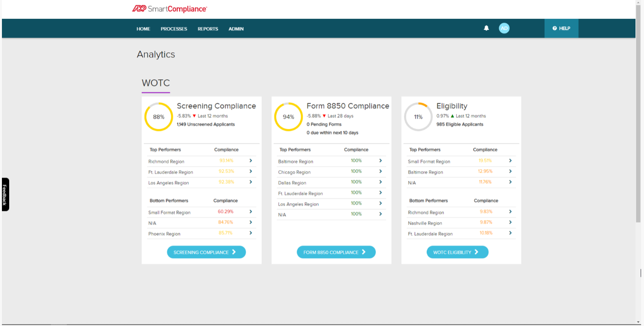The height and width of the screenshot is (326, 644).
Task: Click the Screening Compliance button
Action: pos(206,252)
